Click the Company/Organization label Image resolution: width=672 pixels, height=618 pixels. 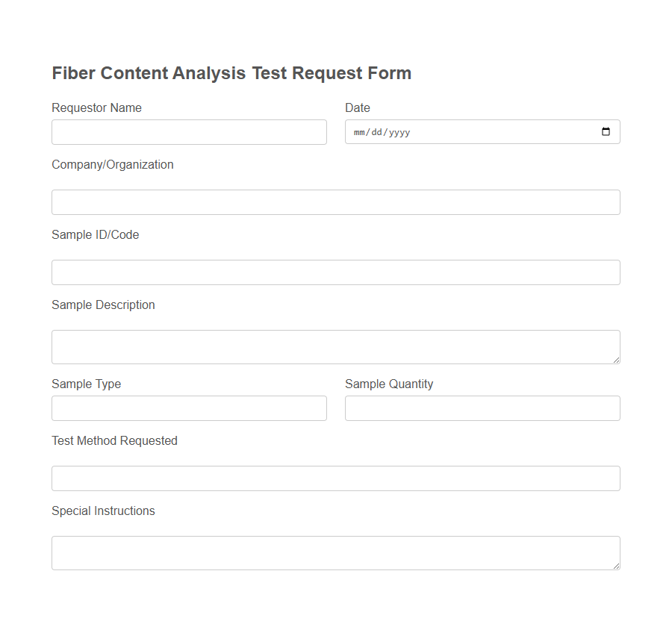pyautogui.click(x=113, y=164)
